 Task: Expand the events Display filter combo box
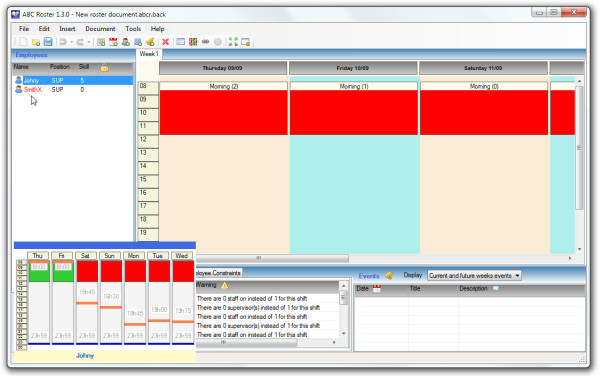pos(474,275)
